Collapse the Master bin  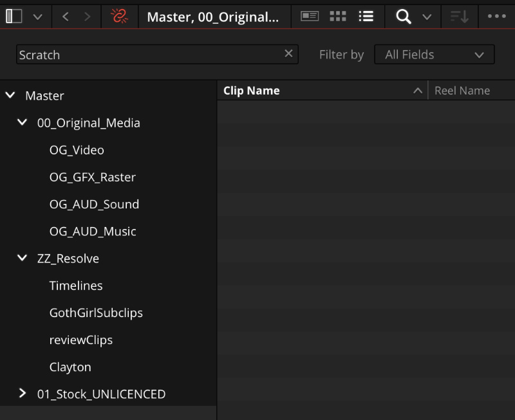tap(10, 95)
